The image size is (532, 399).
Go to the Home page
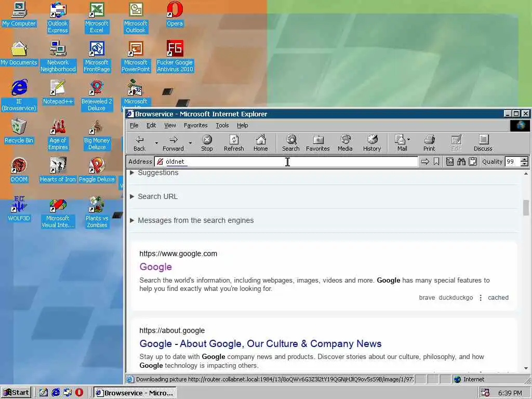click(x=261, y=143)
